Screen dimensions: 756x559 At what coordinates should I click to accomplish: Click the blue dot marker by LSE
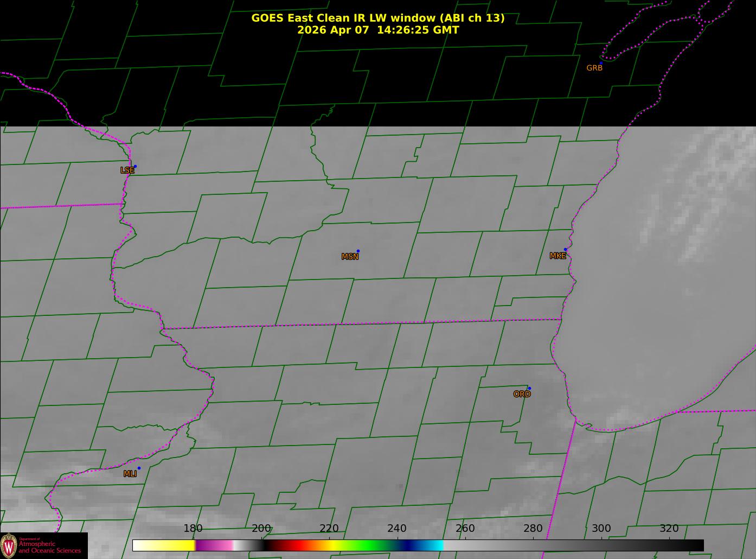135,166
